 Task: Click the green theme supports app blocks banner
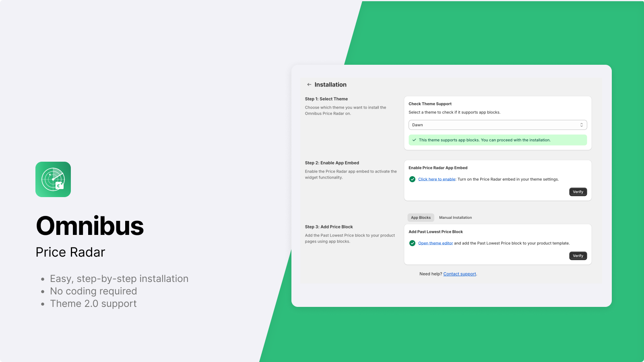[x=497, y=140]
